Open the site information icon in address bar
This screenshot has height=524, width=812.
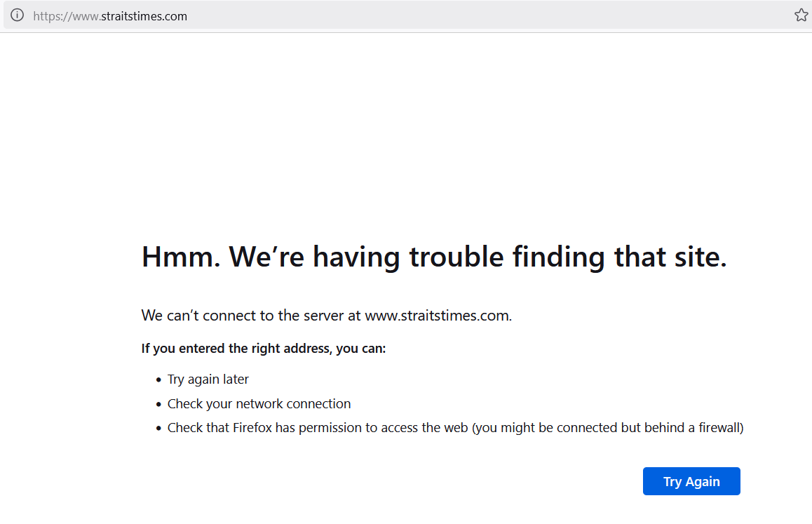[x=17, y=15]
